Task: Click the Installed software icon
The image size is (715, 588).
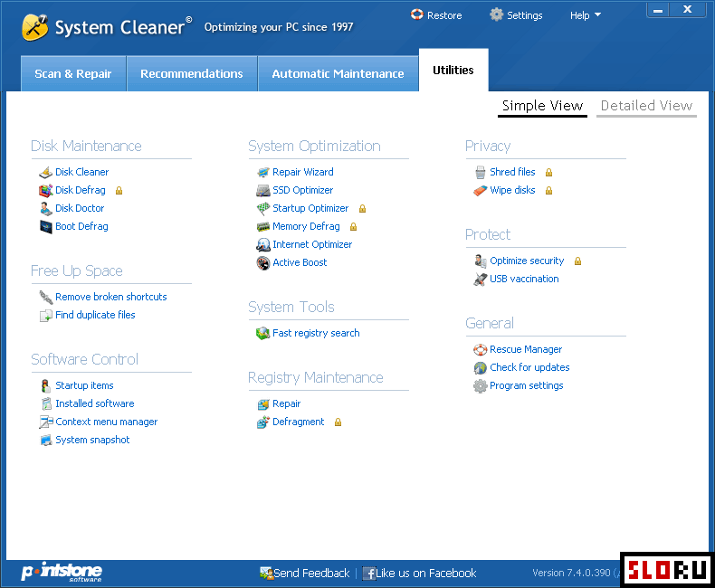Action: tap(46, 403)
